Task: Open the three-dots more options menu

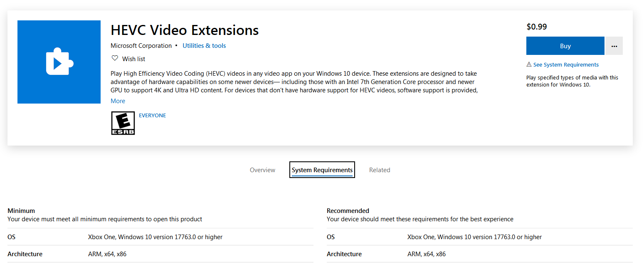Action: pyautogui.click(x=614, y=46)
